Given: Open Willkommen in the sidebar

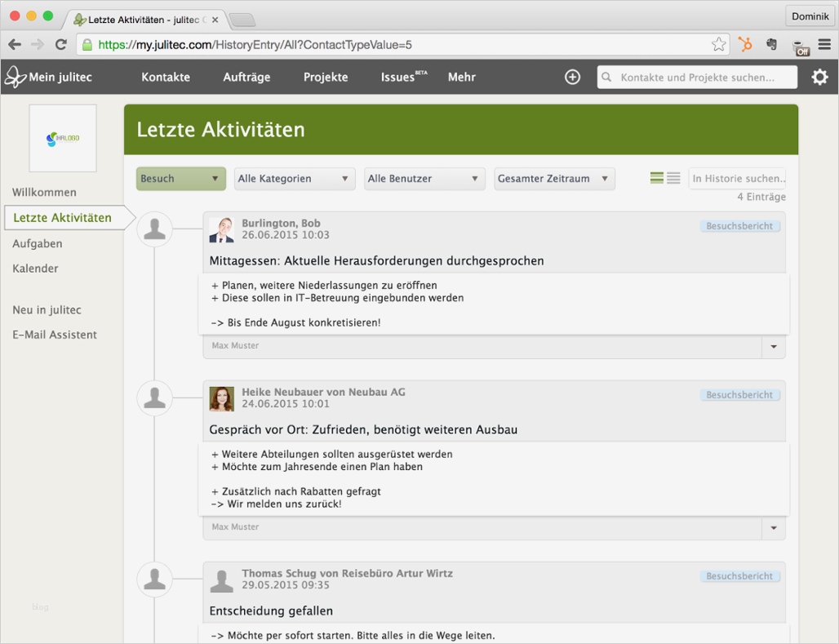Looking at the screenshot, I should click(x=44, y=192).
